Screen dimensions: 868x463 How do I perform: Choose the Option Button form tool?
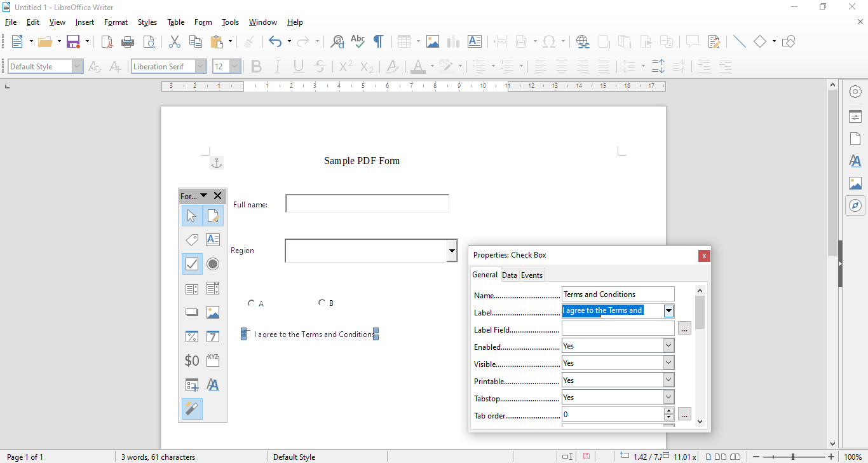pos(212,264)
